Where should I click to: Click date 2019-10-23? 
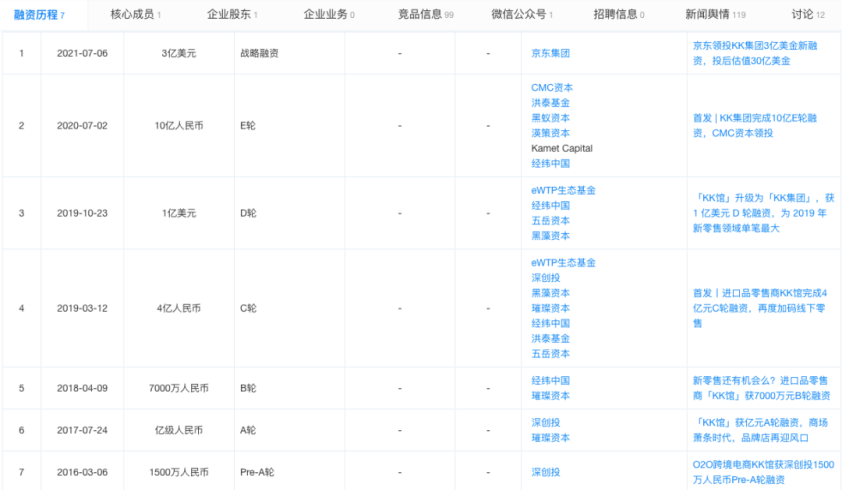pyautogui.click(x=82, y=213)
